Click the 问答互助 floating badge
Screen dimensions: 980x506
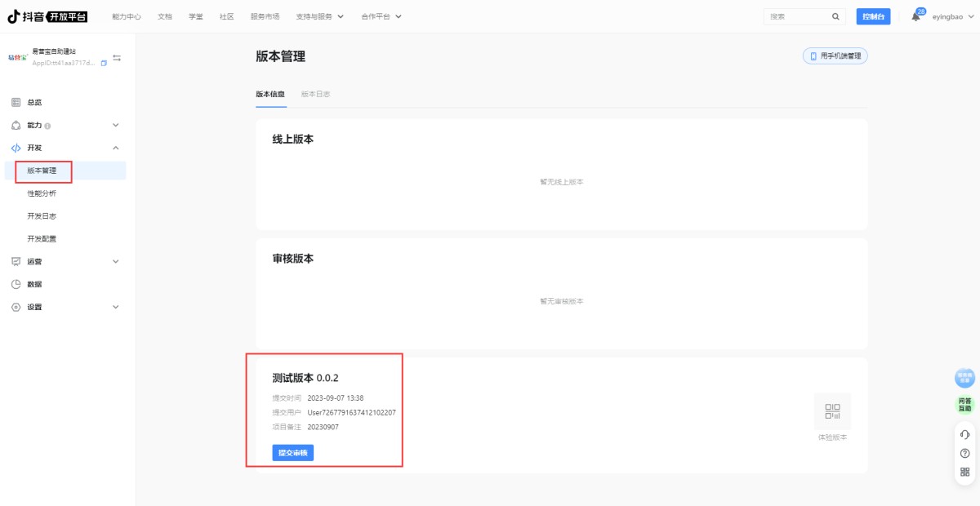coord(964,404)
